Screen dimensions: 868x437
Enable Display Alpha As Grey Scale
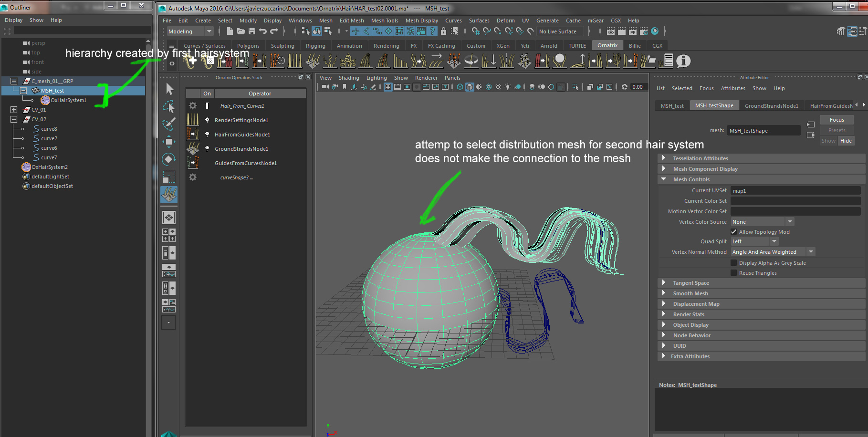[734, 263]
